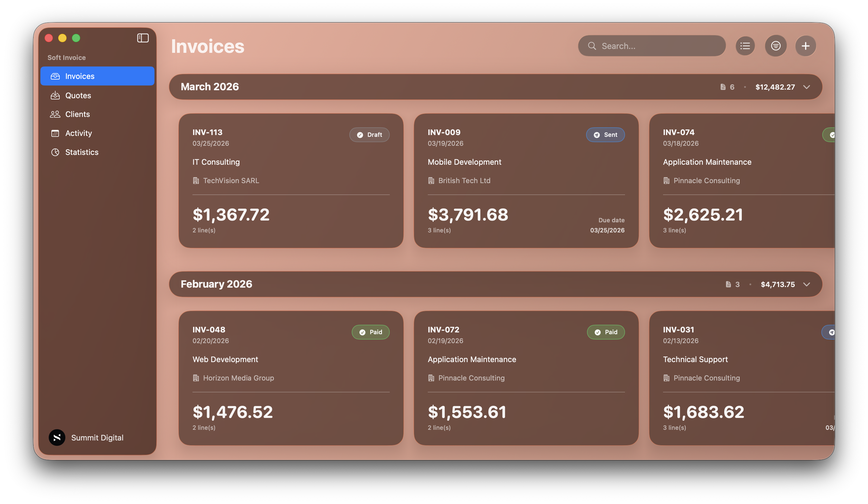Click the Draft status badge on INV-113
The image size is (868, 504).
click(x=369, y=135)
